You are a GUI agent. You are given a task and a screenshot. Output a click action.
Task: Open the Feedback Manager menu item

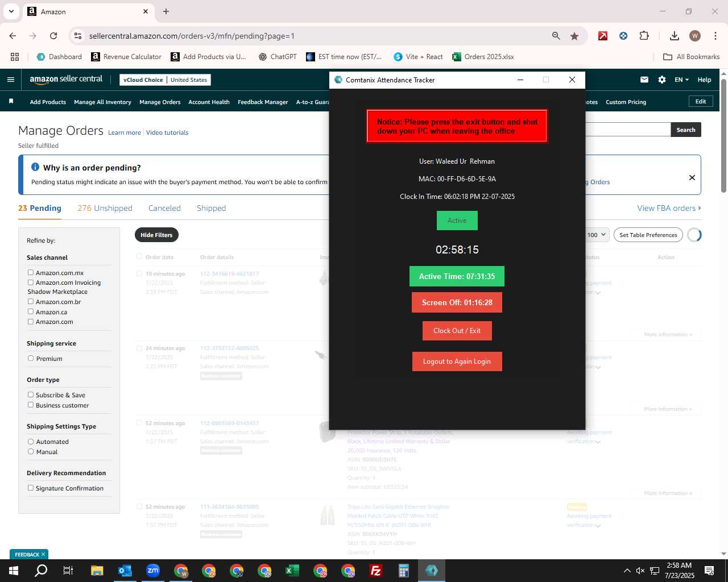click(x=263, y=102)
